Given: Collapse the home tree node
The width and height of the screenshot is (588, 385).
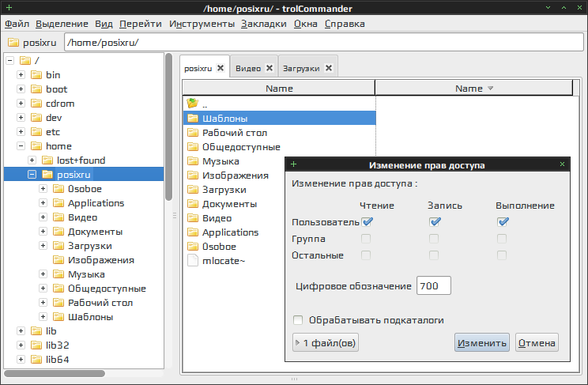Looking at the screenshot, I should [21, 146].
